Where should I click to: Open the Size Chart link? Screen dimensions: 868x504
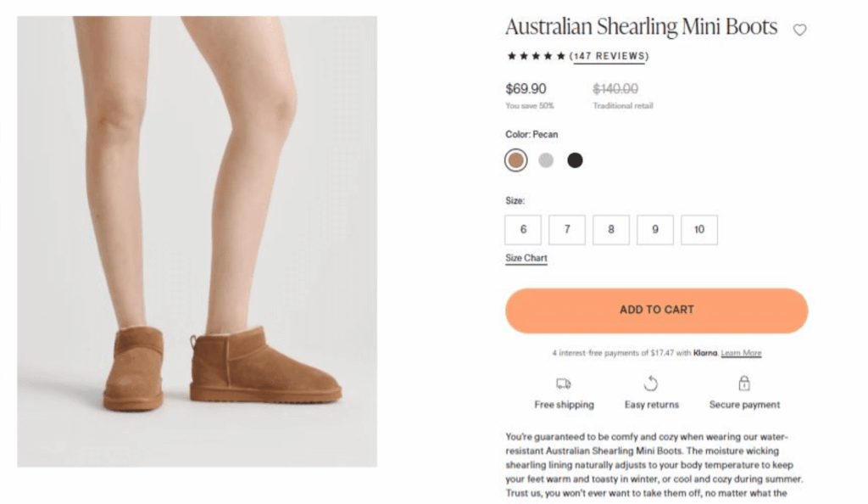(x=526, y=258)
